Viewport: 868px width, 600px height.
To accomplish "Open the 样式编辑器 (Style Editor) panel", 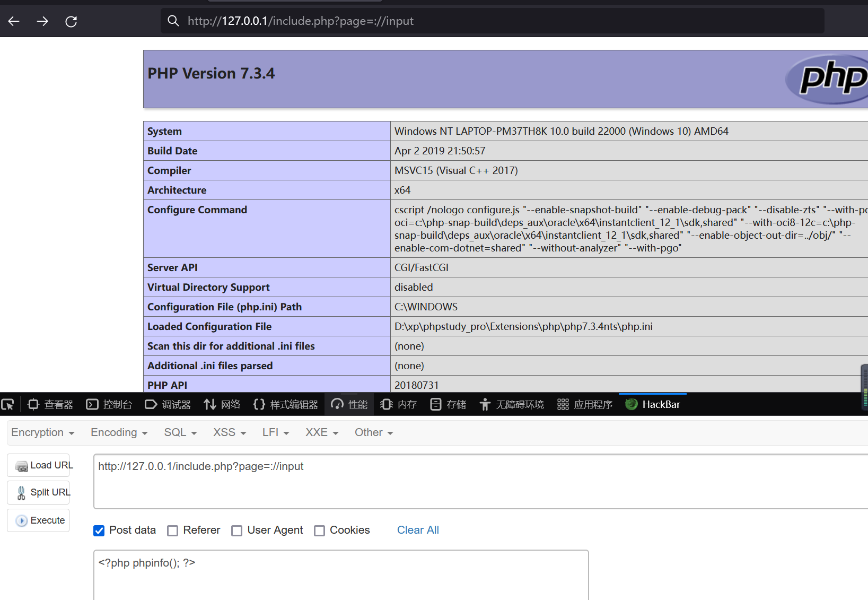I will point(285,404).
